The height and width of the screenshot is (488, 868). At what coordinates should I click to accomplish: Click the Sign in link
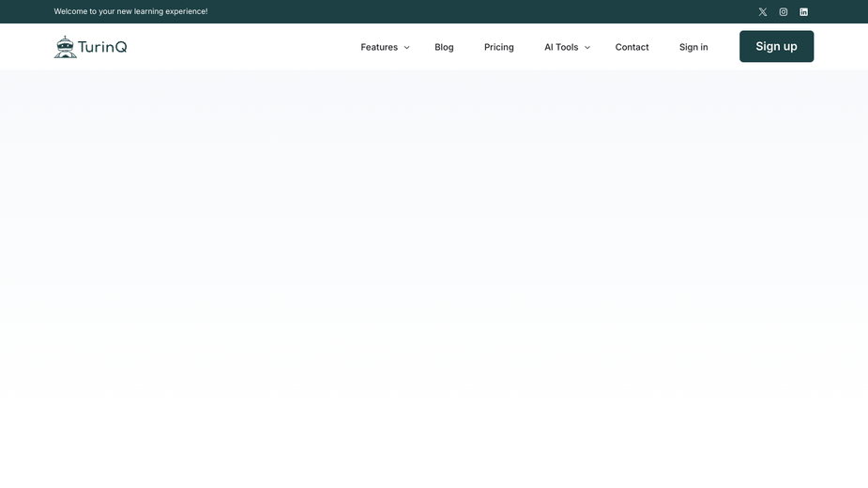(x=693, y=47)
